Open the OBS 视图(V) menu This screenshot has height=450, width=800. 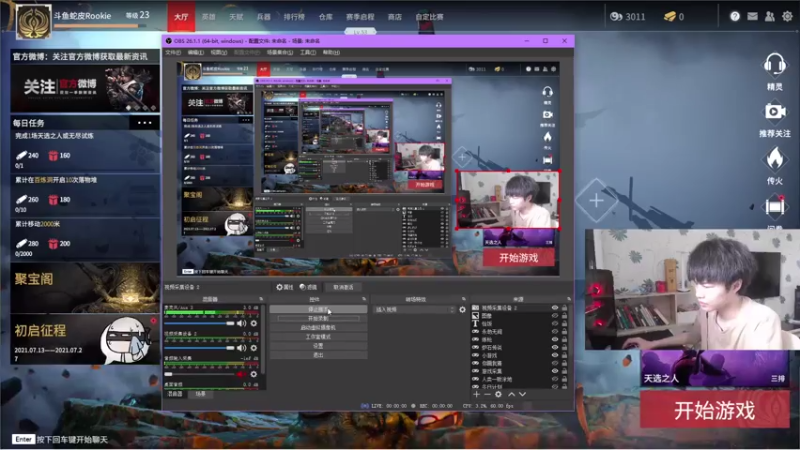tap(219, 53)
